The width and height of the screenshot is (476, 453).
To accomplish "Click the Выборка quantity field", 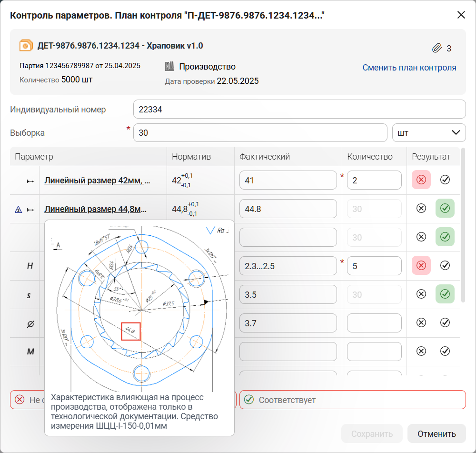I will tap(260, 133).
